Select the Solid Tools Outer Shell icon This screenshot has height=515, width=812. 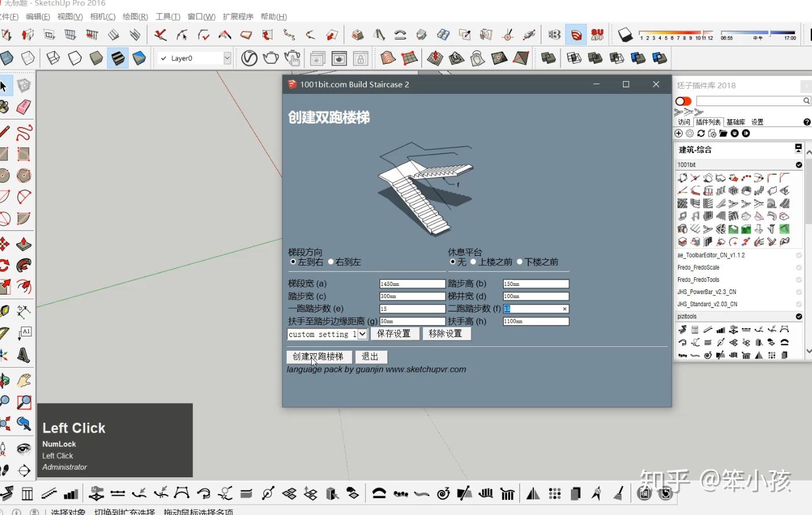click(x=548, y=58)
